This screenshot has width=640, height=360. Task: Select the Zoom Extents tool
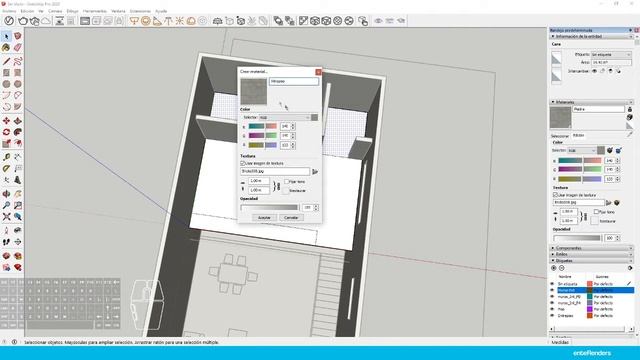point(6,217)
